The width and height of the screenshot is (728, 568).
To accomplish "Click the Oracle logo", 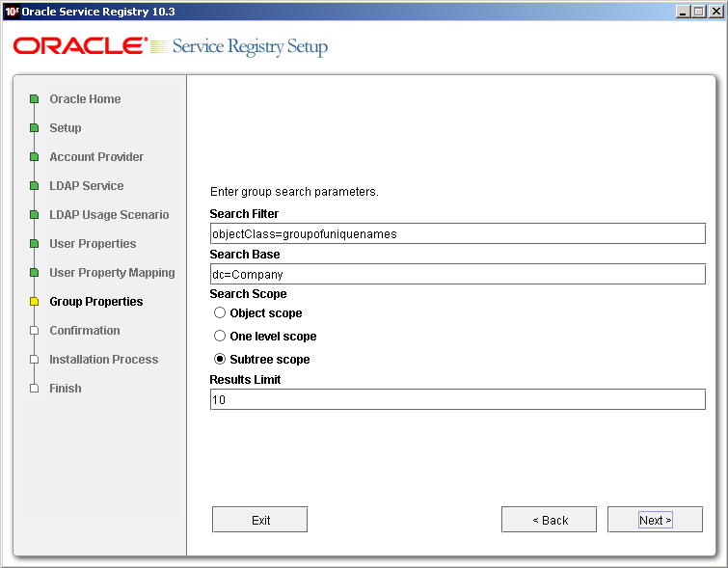I will tap(80, 46).
